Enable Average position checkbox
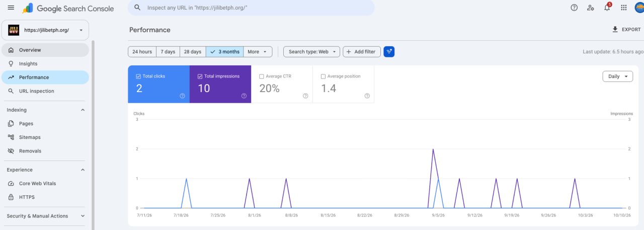 323,76
